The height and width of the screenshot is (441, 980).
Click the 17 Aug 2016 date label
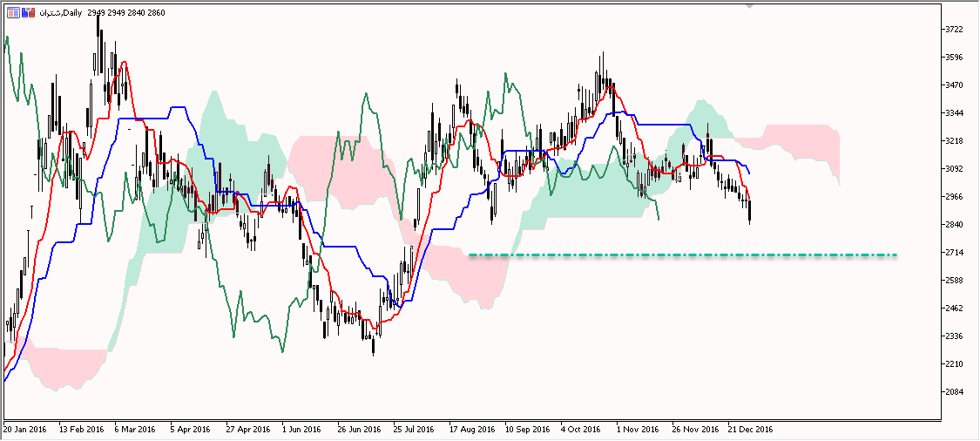pyautogui.click(x=472, y=430)
